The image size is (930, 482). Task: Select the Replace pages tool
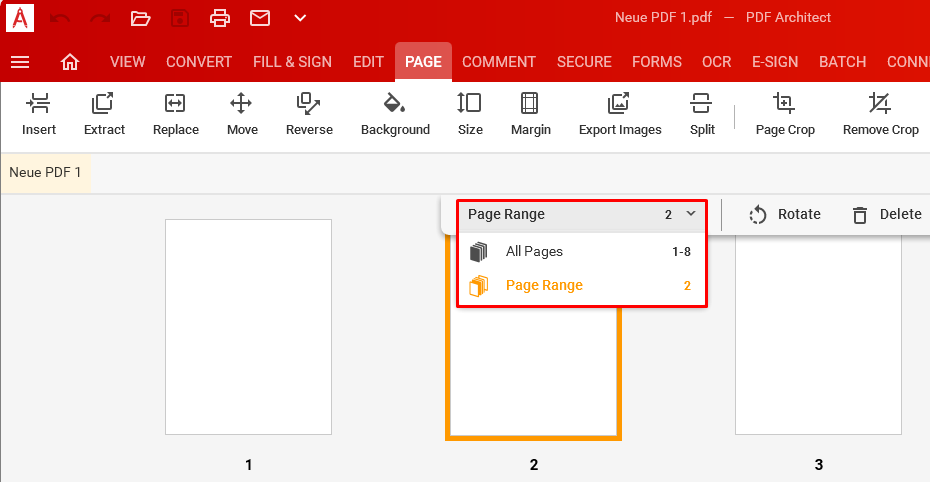[176, 114]
